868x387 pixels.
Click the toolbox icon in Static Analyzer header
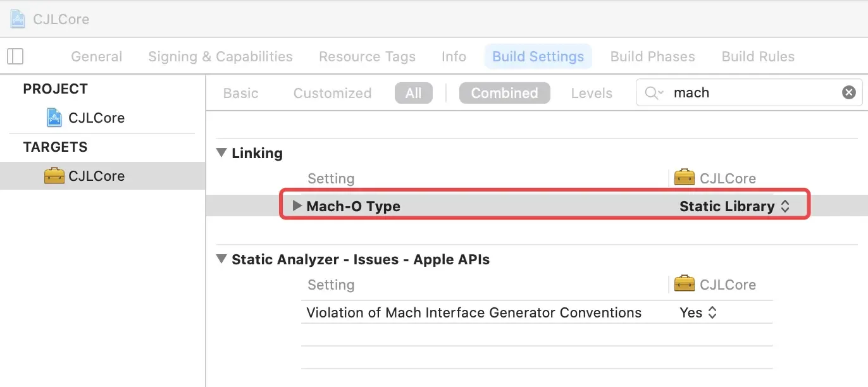coord(685,285)
